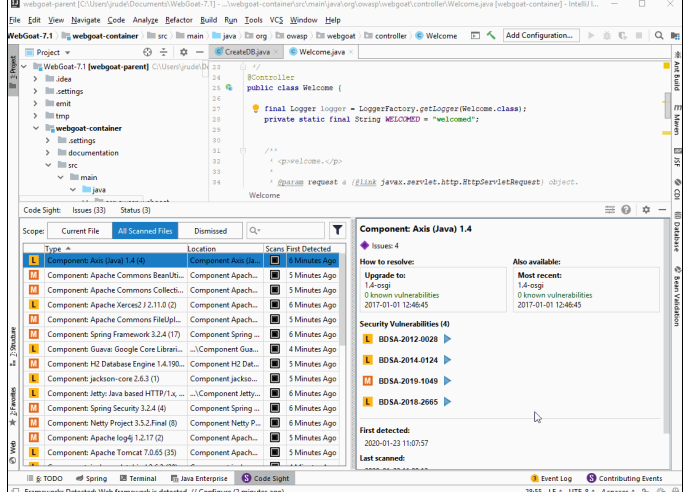Click the collapse all icon in Project panel

pyautogui.click(x=164, y=52)
